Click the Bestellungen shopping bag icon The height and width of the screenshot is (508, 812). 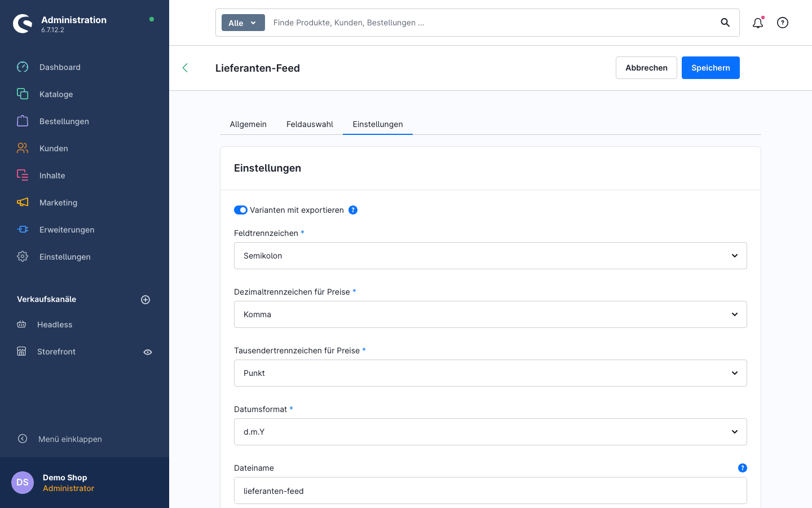click(x=23, y=121)
